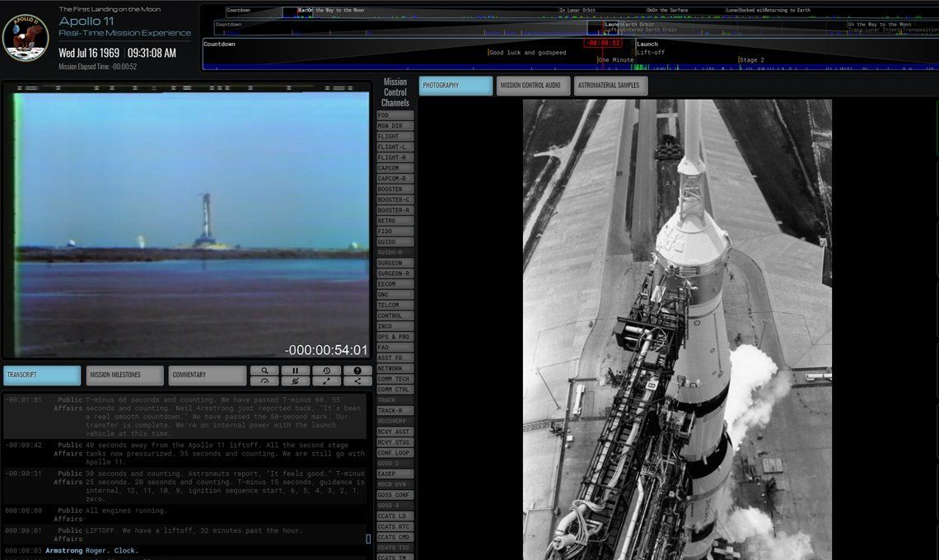Image resolution: width=939 pixels, height=560 pixels.
Task: Select Armstrong's 'Roger. Clock.' transcript line
Action: (185, 550)
